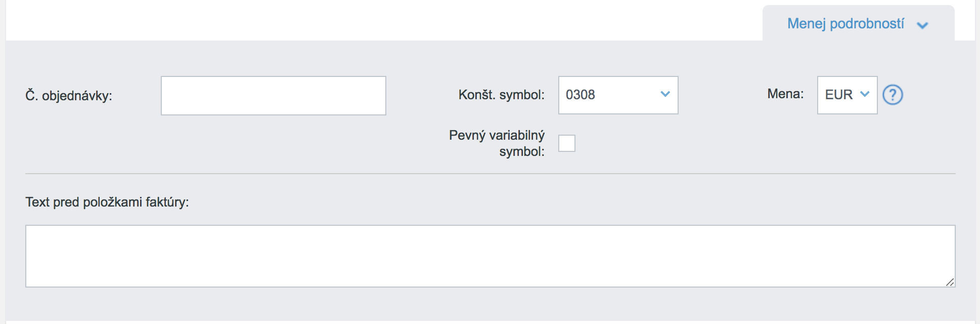
Task: Select the '0308' value in the constant symbol field
Action: pos(581,95)
